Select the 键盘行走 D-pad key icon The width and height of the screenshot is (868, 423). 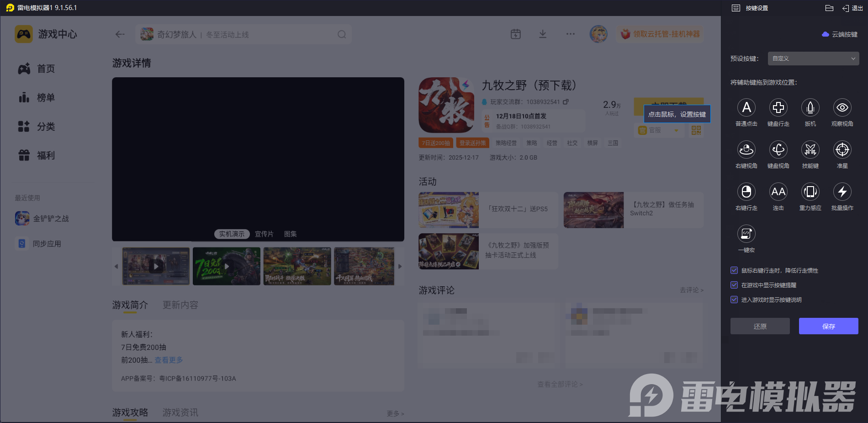pos(778,107)
